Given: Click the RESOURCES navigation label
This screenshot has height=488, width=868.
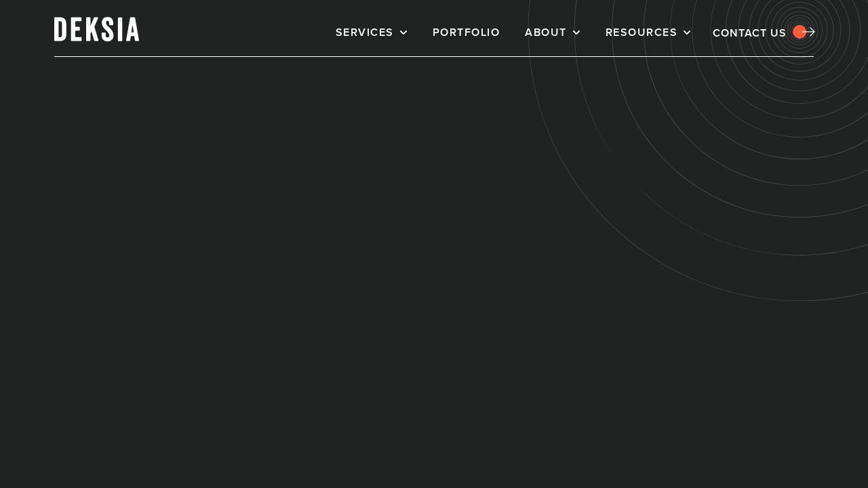Looking at the screenshot, I should click(641, 33).
